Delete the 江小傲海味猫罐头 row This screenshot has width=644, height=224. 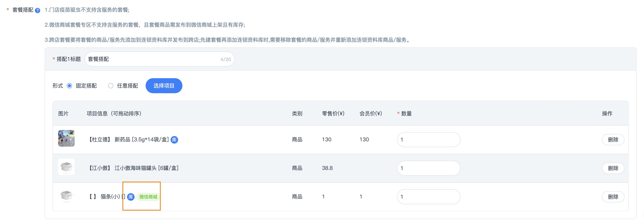[613, 168]
